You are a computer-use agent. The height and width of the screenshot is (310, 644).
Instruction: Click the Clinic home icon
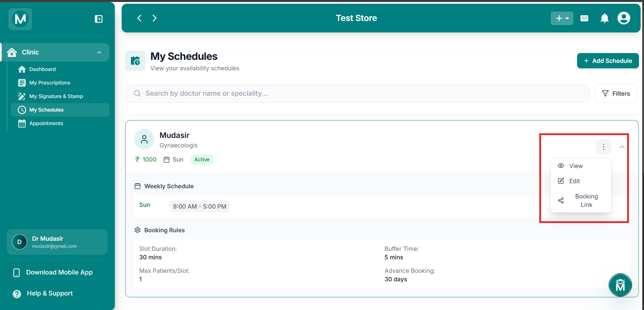(12, 52)
